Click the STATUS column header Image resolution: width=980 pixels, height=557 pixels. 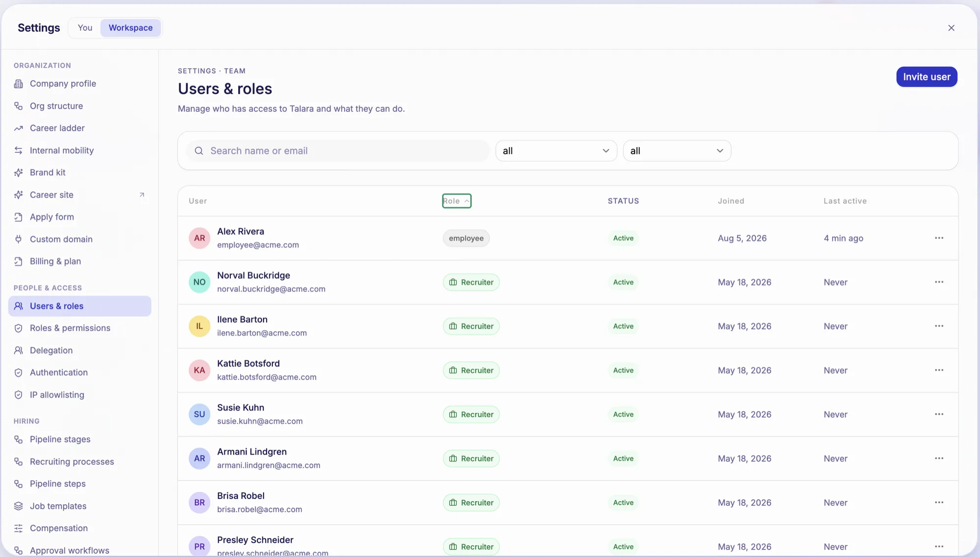tap(623, 201)
